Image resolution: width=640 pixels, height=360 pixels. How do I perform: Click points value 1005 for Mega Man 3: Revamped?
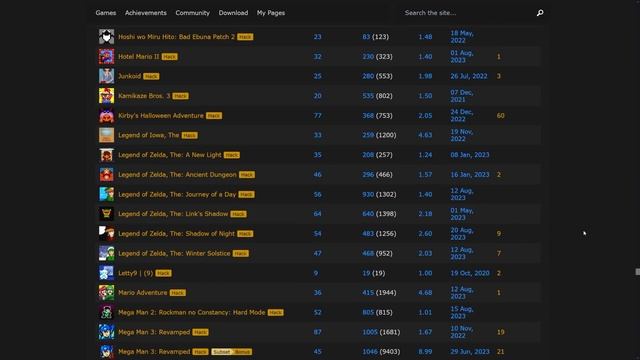tap(370, 332)
